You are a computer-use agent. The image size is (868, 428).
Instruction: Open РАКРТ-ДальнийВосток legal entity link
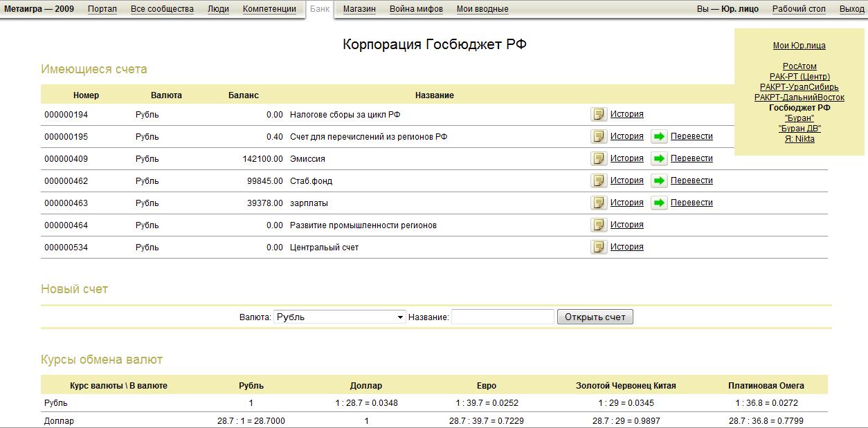pos(799,97)
